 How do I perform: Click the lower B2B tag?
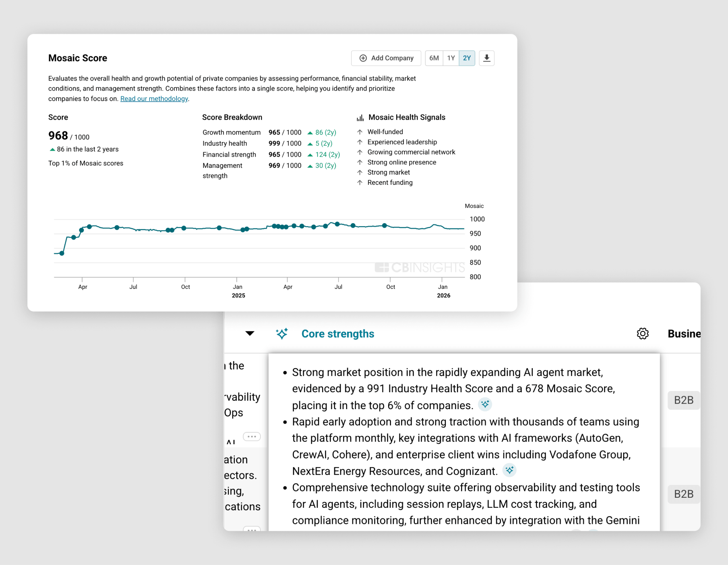pos(684,494)
